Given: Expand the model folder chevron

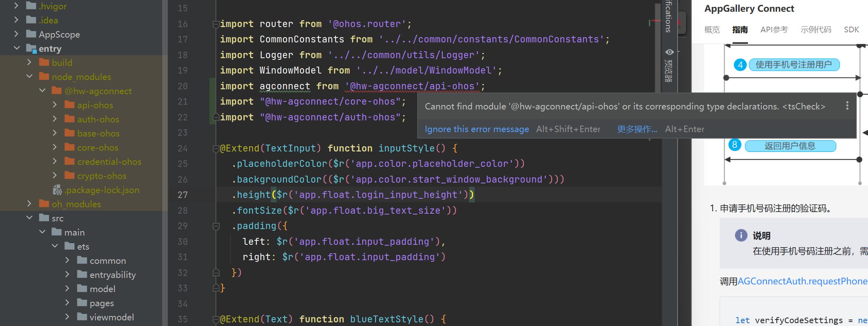Looking at the screenshot, I should click(x=68, y=288).
